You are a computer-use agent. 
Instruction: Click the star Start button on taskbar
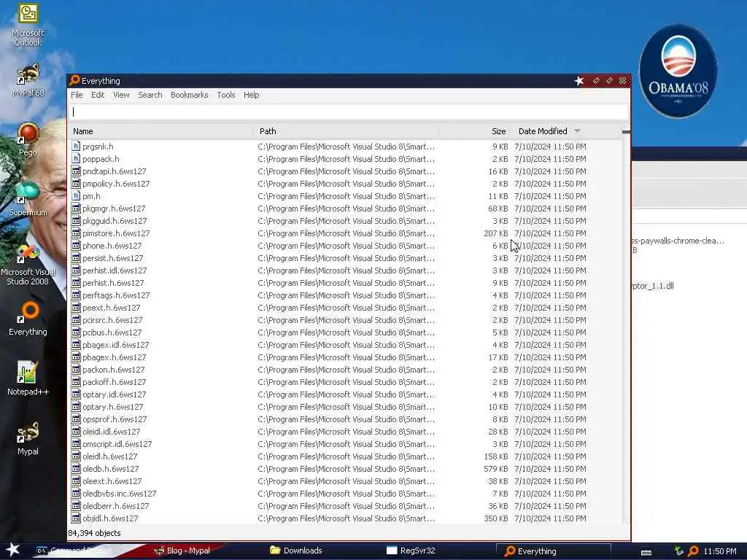(x=12, y=550)
